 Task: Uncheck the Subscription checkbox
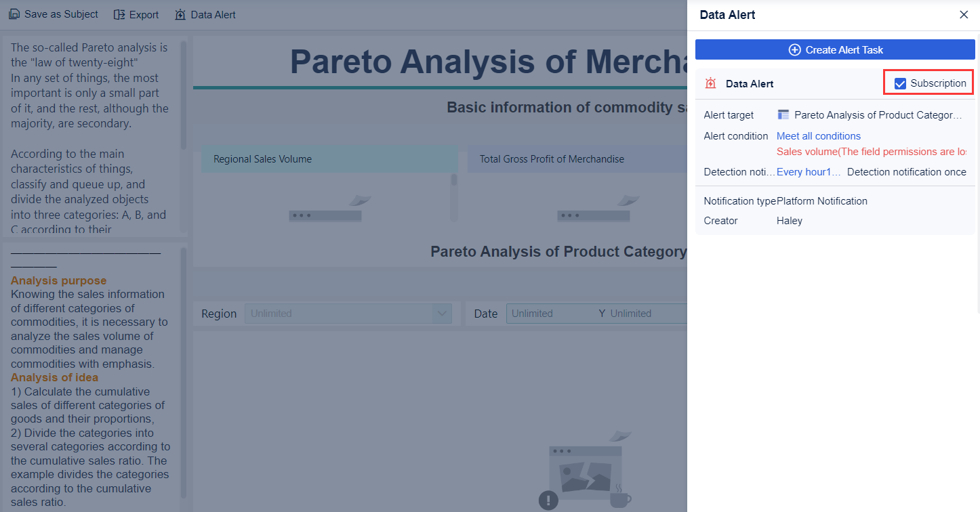[900, 83]
